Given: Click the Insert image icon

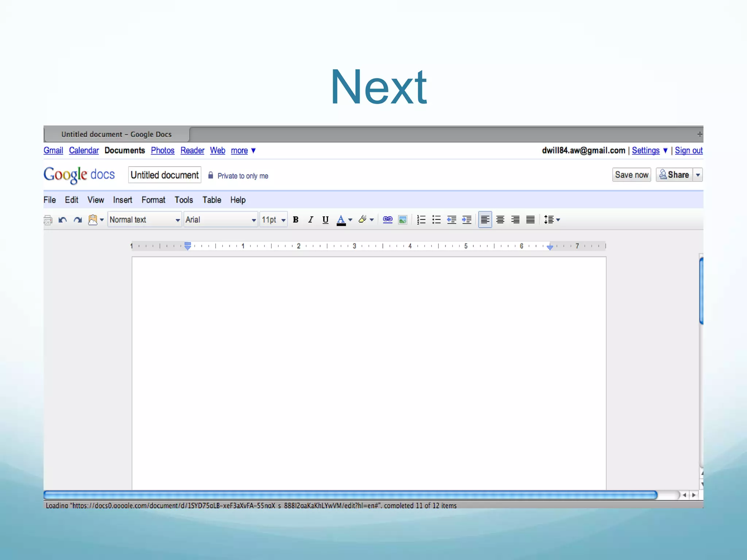Looking at the screenshot, I should pos(403,220).
